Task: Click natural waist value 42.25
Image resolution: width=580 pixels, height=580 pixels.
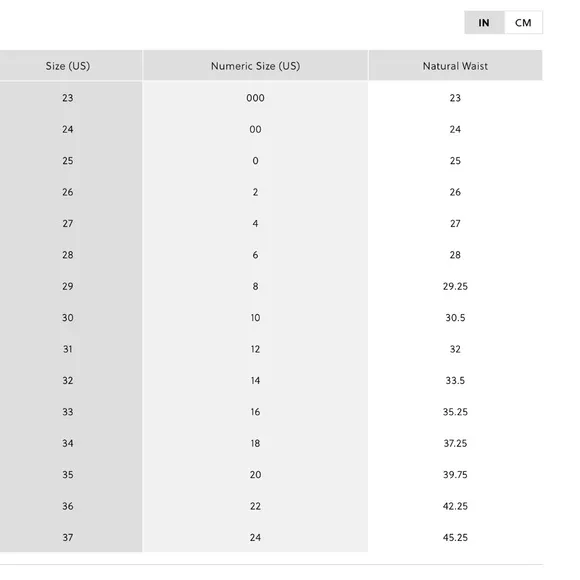Action: pos(455,506)
